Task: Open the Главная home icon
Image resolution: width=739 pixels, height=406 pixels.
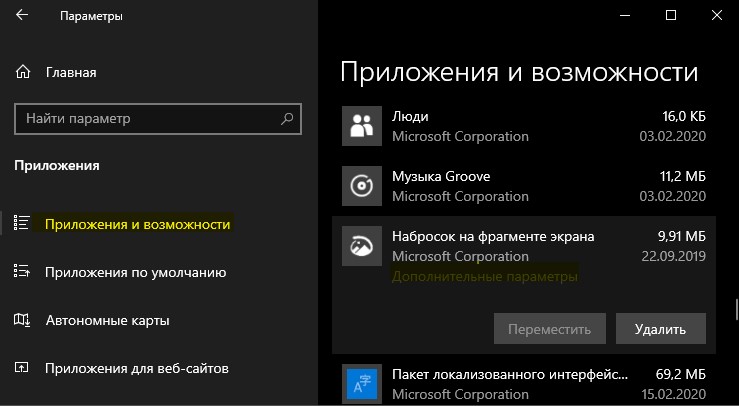Action: 23,72
